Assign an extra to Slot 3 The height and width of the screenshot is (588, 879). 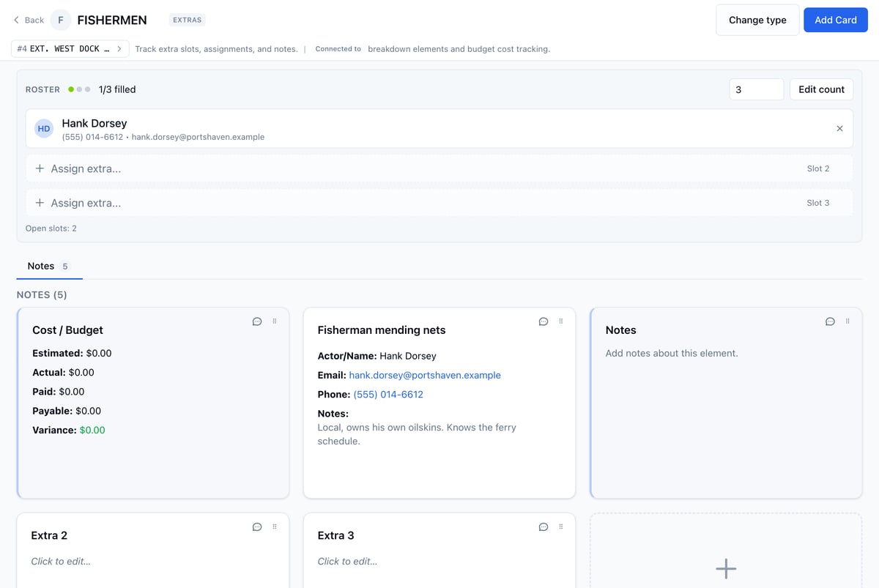(439, 203)
